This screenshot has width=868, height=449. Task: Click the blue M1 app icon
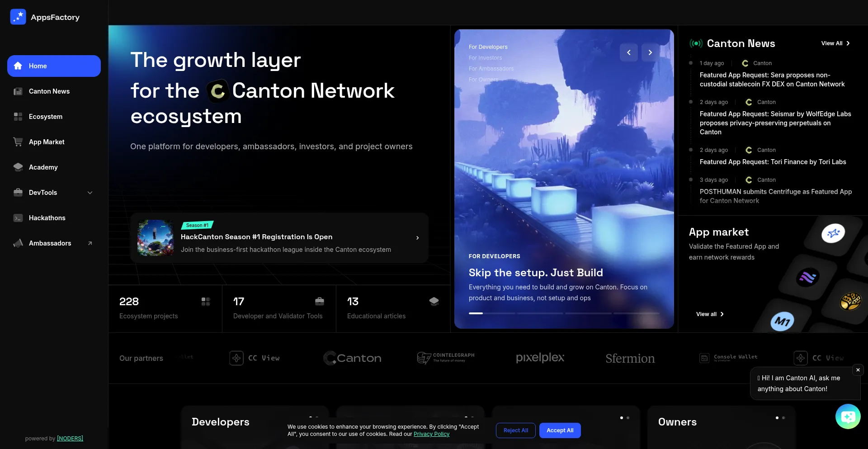[x=782, y=321]
